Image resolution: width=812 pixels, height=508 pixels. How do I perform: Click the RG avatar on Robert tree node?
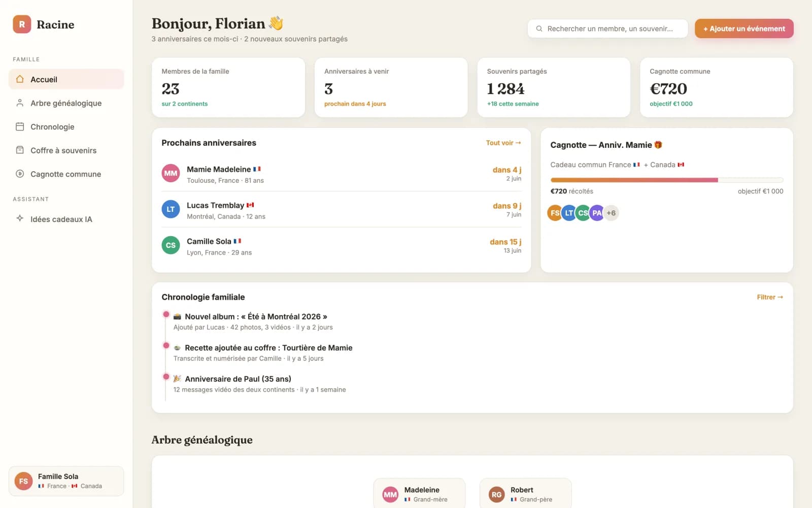496,494
